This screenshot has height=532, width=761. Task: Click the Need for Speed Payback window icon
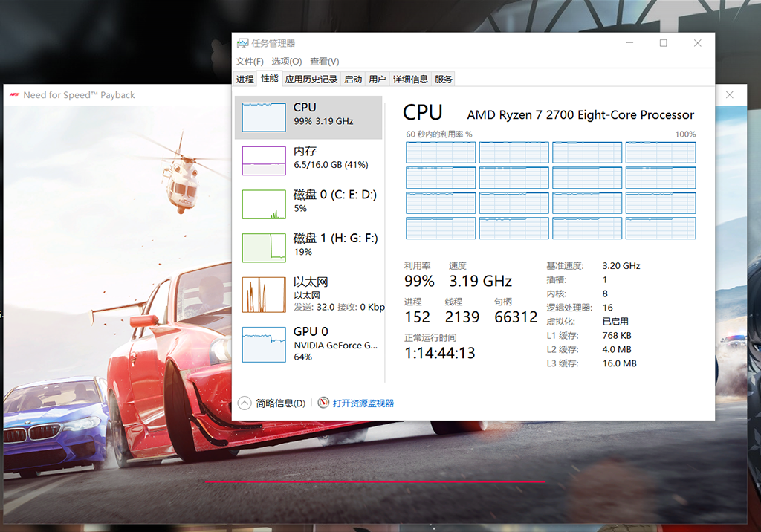click(14, 94)
